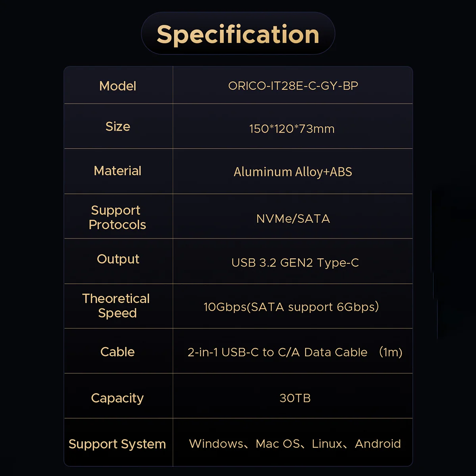Viewport: 476px width, 476px height.
Task: Select the Material label cell
Action: [117, 171]
